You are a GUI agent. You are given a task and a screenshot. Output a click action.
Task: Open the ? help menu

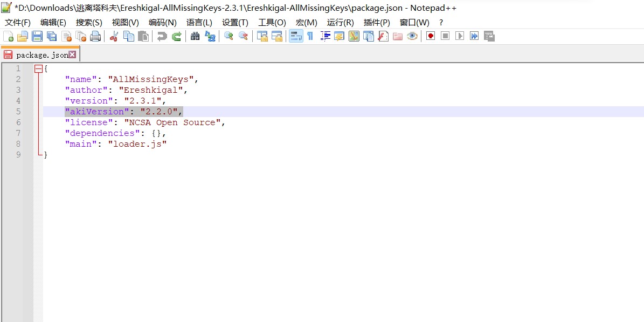click(x=441, y=23)
